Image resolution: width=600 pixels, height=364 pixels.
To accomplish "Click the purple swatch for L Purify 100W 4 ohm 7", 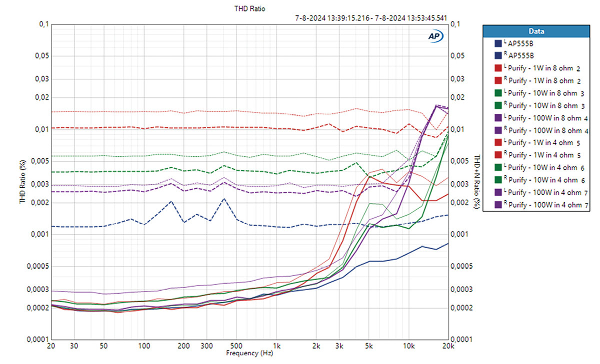I will pyautogui.click(x=497, y=192).
